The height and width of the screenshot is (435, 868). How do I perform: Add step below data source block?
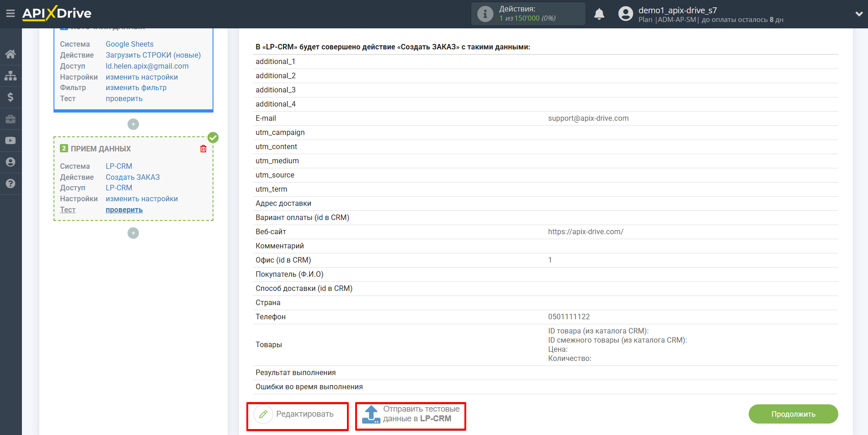[x=133, y=124]
